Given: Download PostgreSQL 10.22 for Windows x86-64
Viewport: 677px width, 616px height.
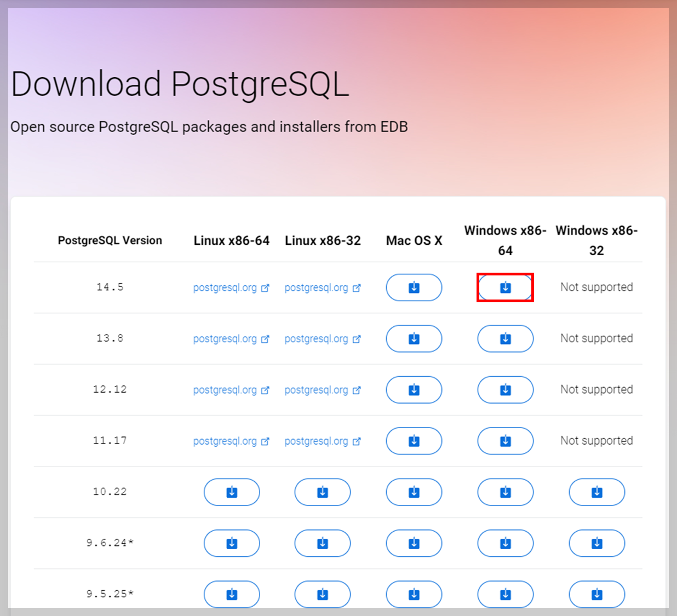Looking at the screenshot, I should pos(505,492).
